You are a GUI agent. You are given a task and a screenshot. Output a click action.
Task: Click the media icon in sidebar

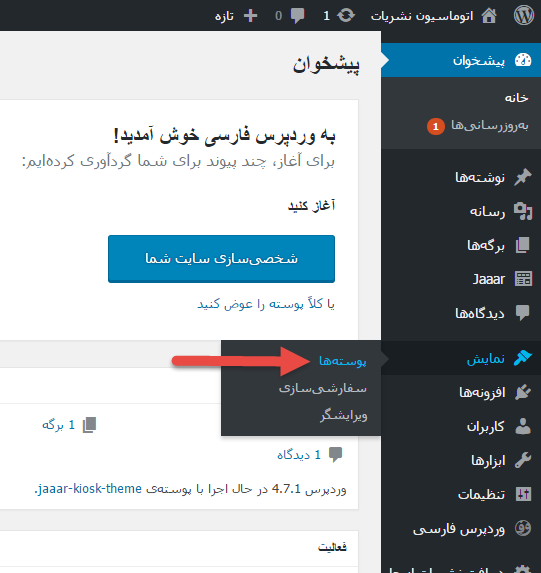pos(523,211)
